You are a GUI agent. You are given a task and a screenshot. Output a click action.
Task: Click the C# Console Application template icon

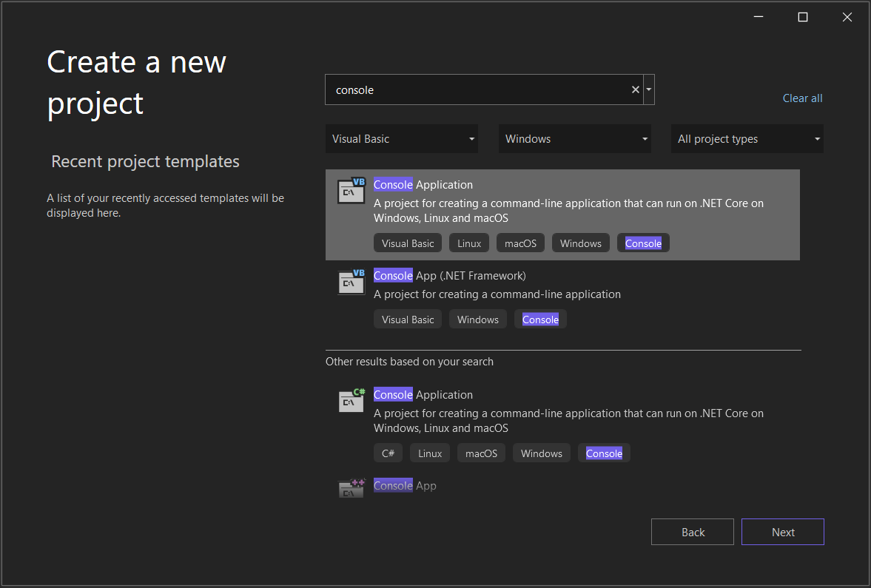(x=351, y=400)
